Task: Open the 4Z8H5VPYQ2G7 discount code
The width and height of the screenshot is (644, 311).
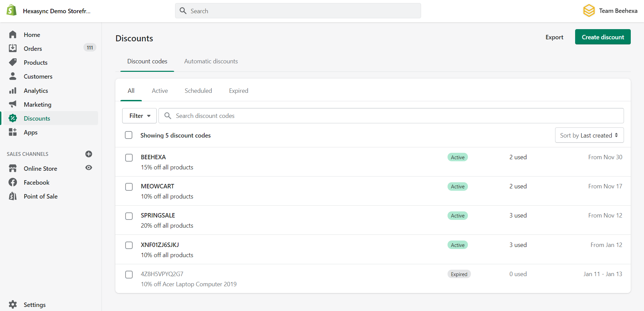Action: point(162,274)
